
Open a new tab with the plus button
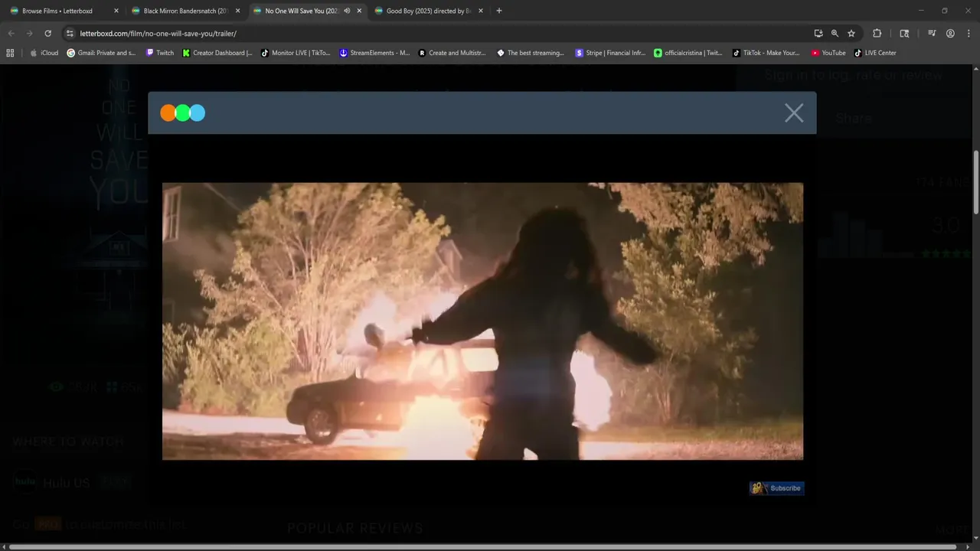(x=499, y=11)
